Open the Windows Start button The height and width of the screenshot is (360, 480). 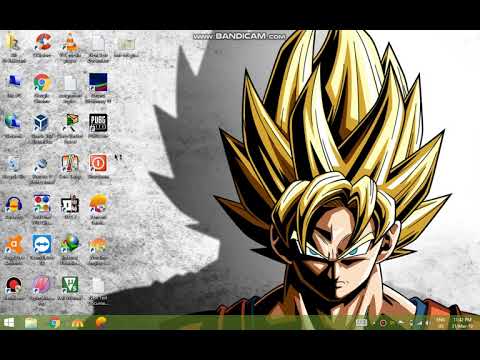click(x=9, y=323)
